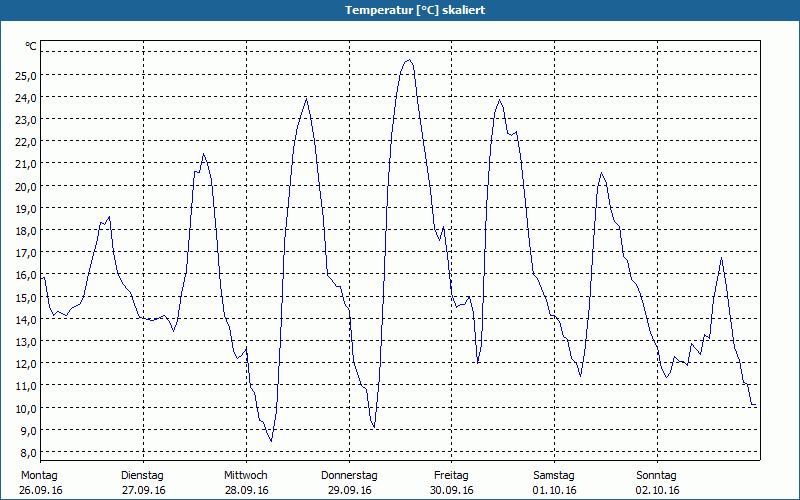Select the 18,0 axis value
This screenshot has width=800, height=500.
pyautogui.click(x=26, y=231)
